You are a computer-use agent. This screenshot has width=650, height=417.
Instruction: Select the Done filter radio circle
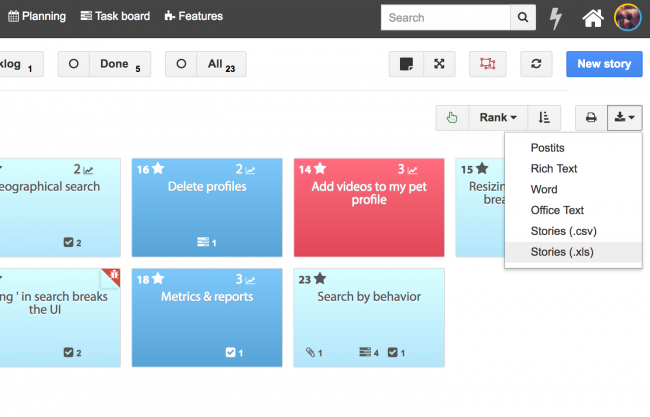(x=74, y=64)
